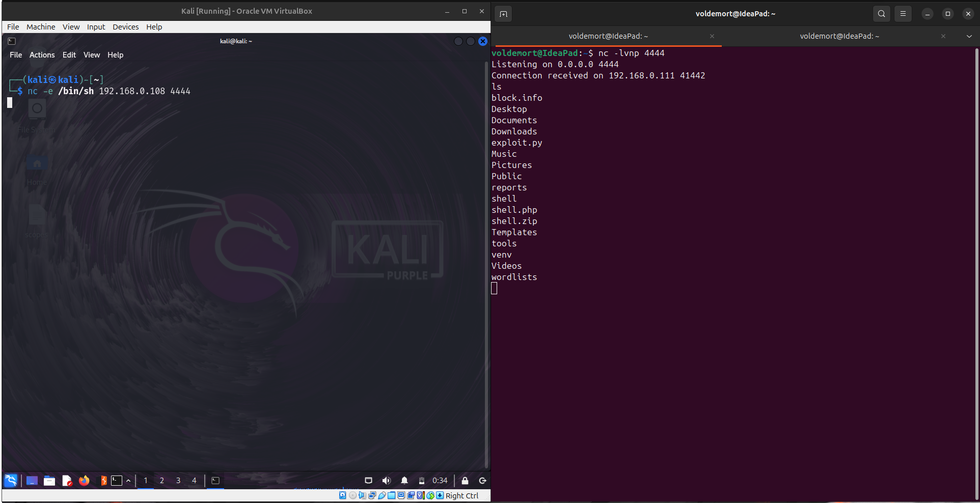Click Kali terminal vertical scrollbar
This screenshot has width=980, height=503.
click(x=487, y=265)
